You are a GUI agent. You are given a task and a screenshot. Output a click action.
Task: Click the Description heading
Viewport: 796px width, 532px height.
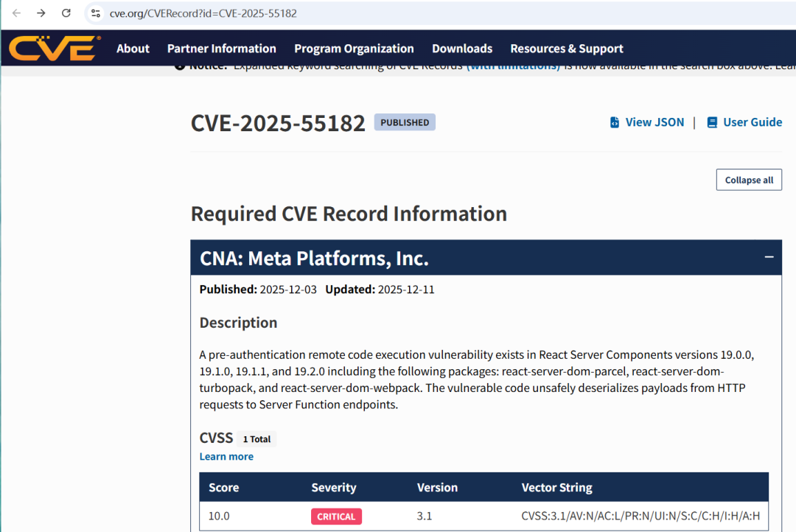tap(238, 323)
